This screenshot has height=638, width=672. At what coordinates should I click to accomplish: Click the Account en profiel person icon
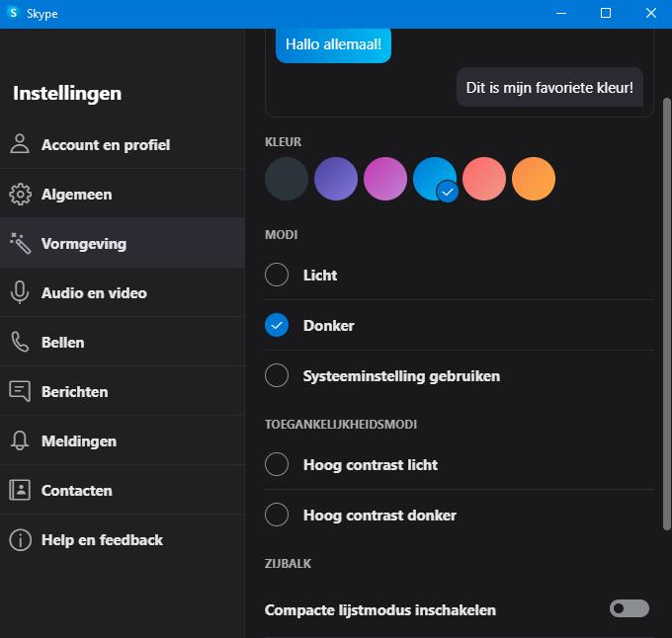pyautogui.click(x=20, y=144)
